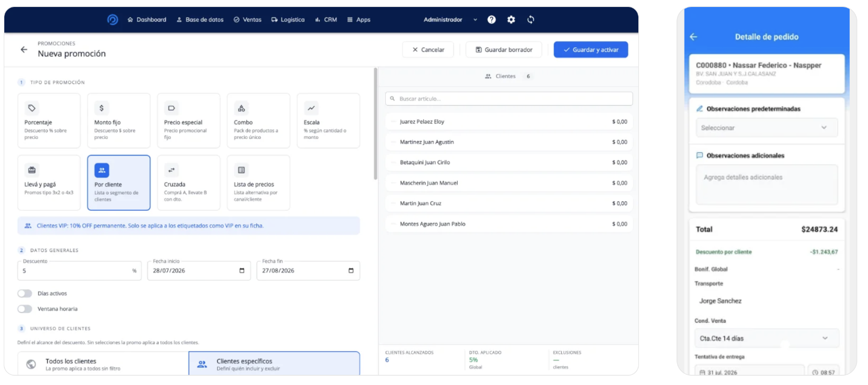This screenshot has width=868, height=385.
Task: Click the Descuento por cliente line
Action: coord(767,252)
